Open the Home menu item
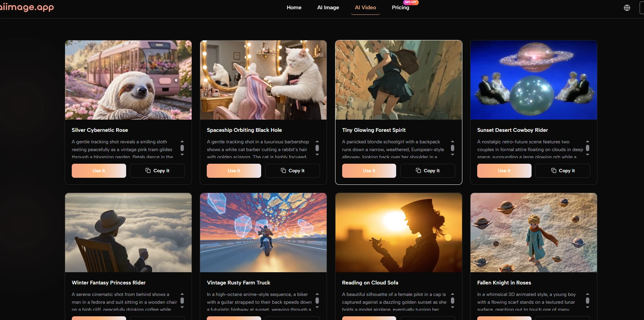Image resolution: width=644 pixels, height=320 pixels. point(294,7)
